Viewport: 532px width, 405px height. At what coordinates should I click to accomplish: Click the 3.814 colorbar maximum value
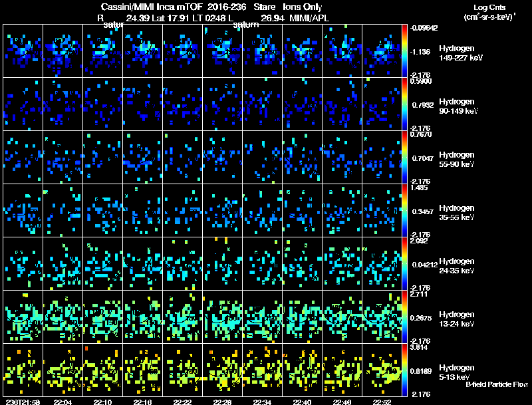pos(419,347)
